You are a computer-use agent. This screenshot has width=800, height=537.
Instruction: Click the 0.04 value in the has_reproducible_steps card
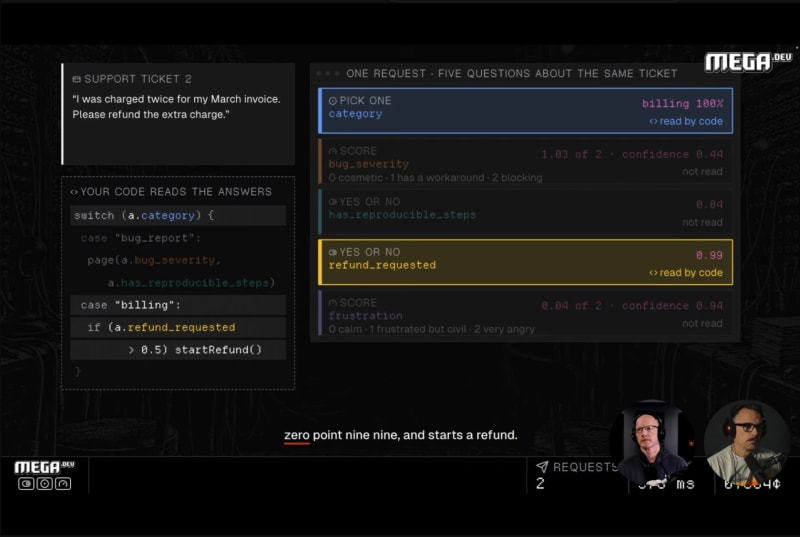(709, 204)
